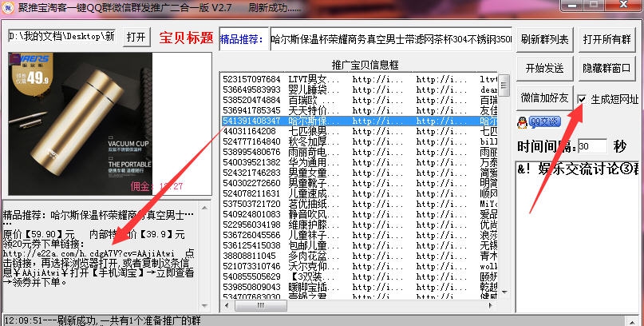
Task: Click the e22a.com short link text
Action: tap(89, 253)
